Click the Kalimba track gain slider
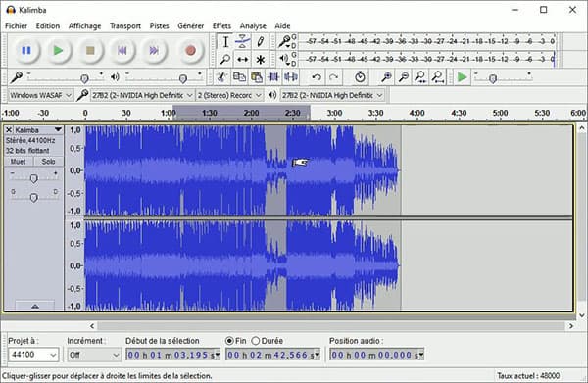 33,177
